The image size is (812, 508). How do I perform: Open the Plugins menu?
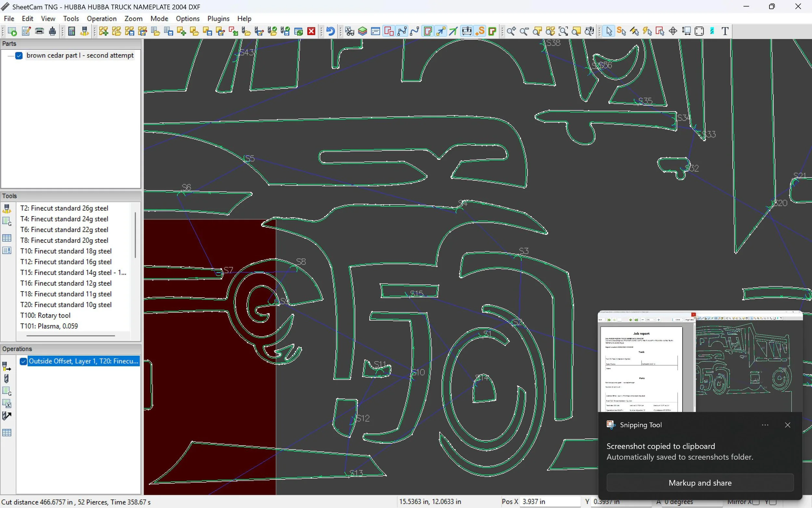[218, 19]
